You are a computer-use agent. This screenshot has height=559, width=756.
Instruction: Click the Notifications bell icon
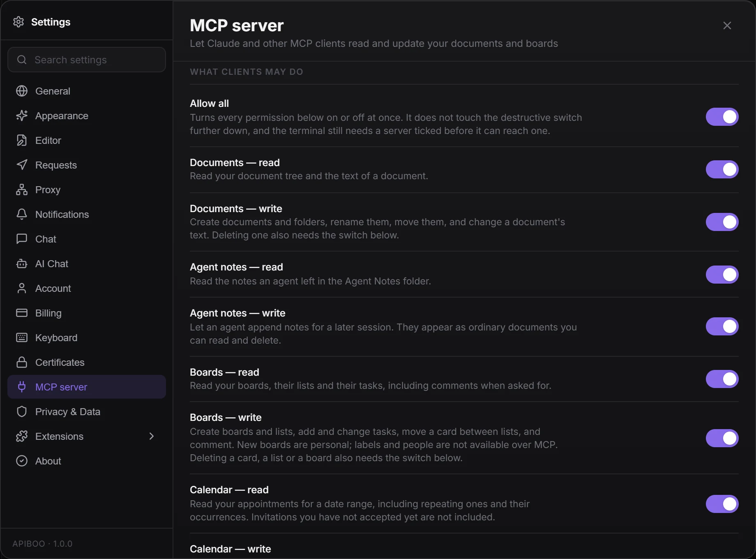click(22, 215)
